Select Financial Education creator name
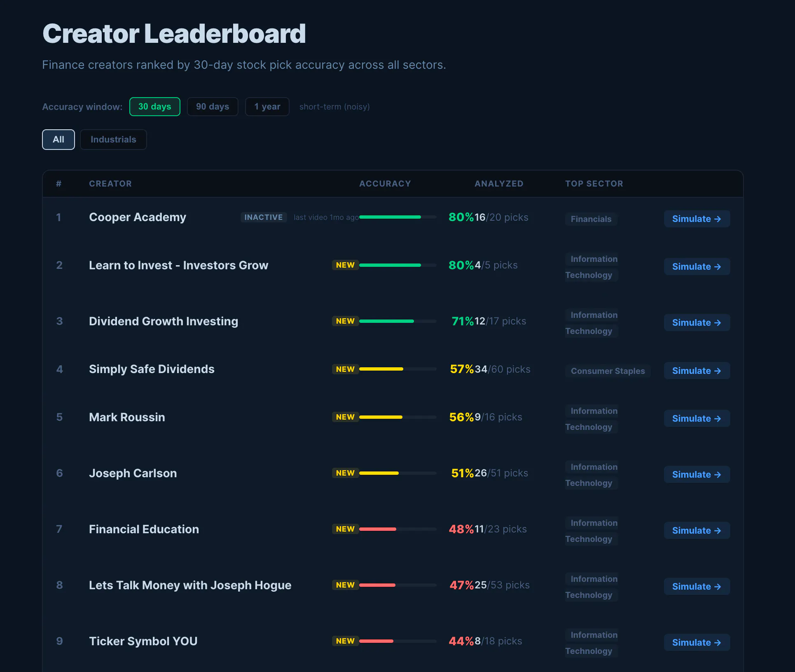The height and width of the screenshot is (672, 795). click(144, 529)
